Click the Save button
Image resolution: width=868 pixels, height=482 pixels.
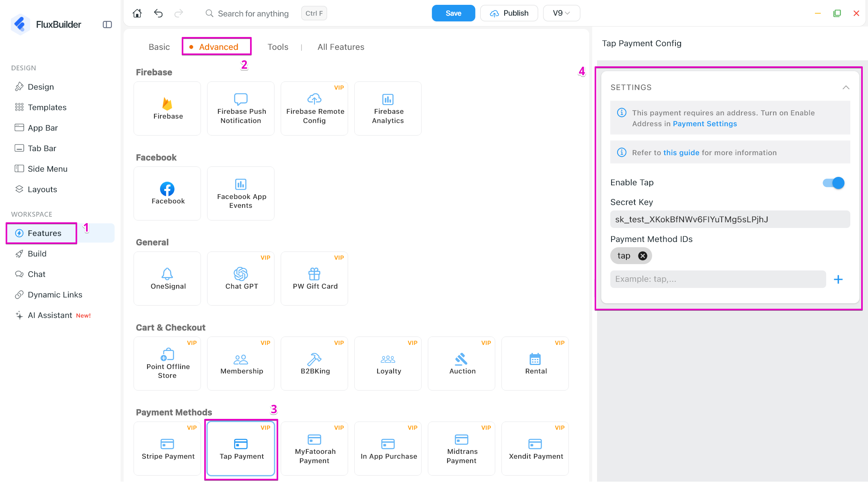(x=453, y=13)
